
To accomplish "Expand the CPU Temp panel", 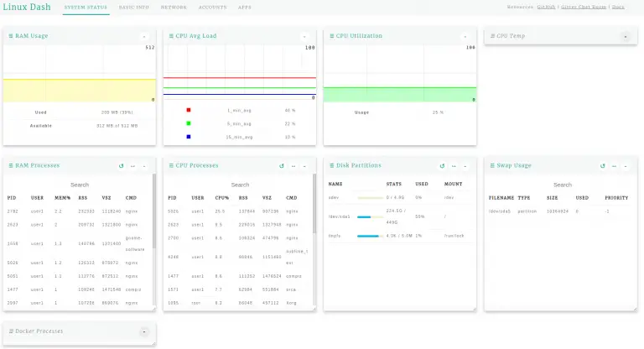I will pyautogui.click(x=625, y=37).
